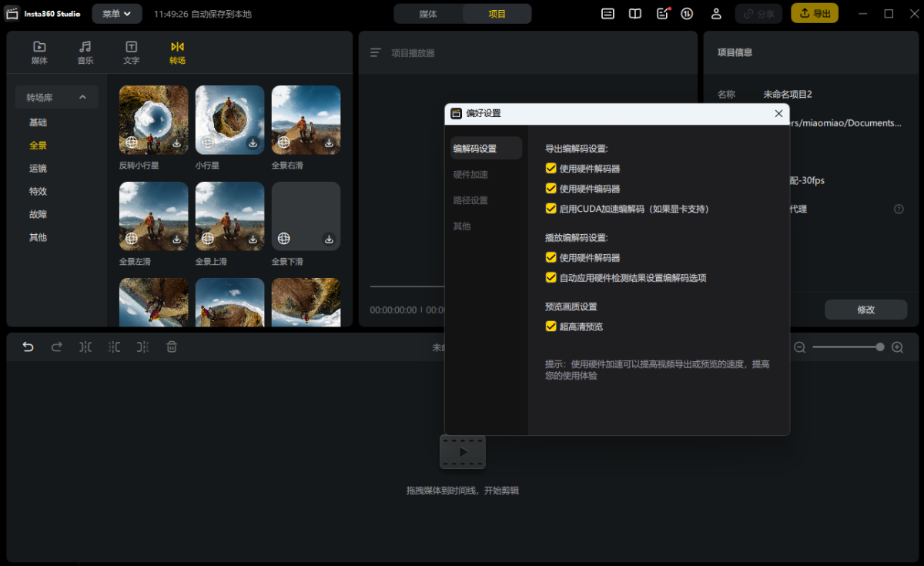Toggle the 超高清预览 checkbox
This screenshot has width=924, height=566.
551,327
